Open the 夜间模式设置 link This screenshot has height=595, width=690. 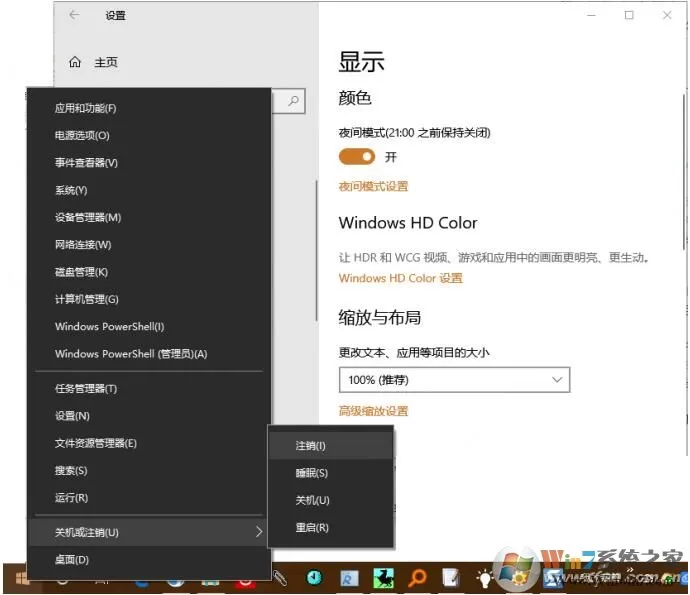pyautogui.click(x=373, y=186)
